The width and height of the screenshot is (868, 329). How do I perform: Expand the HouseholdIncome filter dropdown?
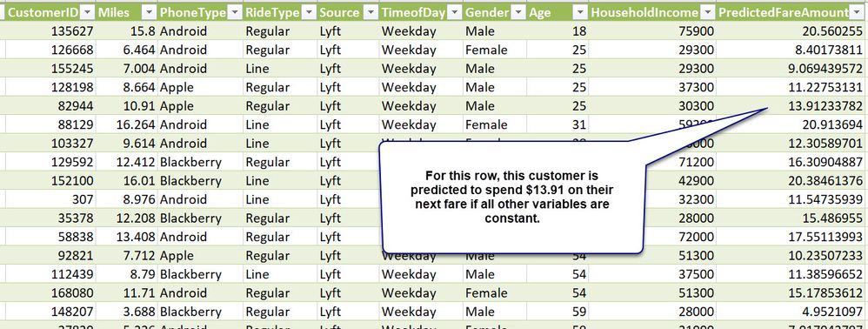tap(707, 12)
